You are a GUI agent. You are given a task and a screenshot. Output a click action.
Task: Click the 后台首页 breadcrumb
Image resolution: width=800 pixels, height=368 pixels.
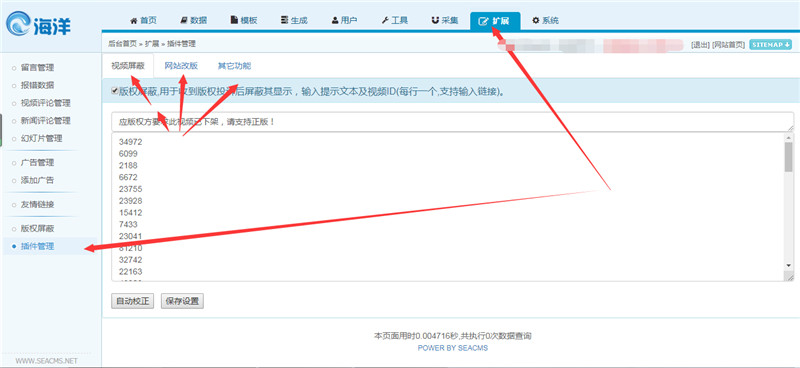pyautogui.click(x=122, y=44)
